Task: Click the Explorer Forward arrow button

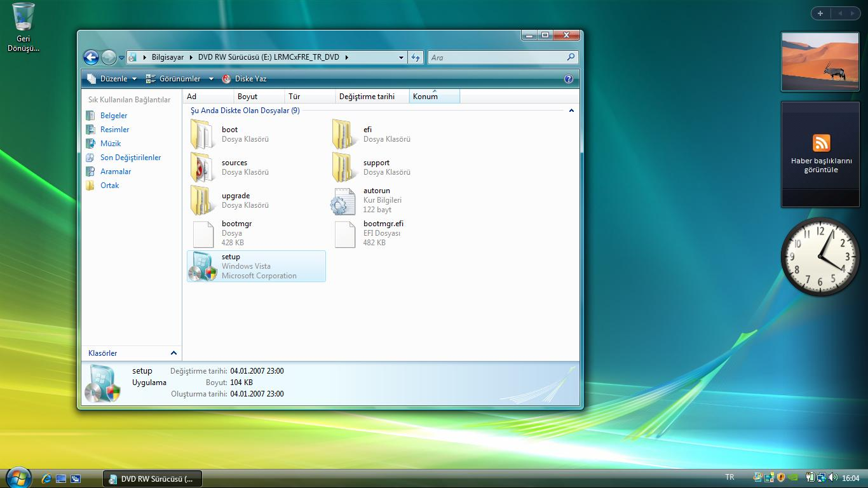Action: point(109,57)
